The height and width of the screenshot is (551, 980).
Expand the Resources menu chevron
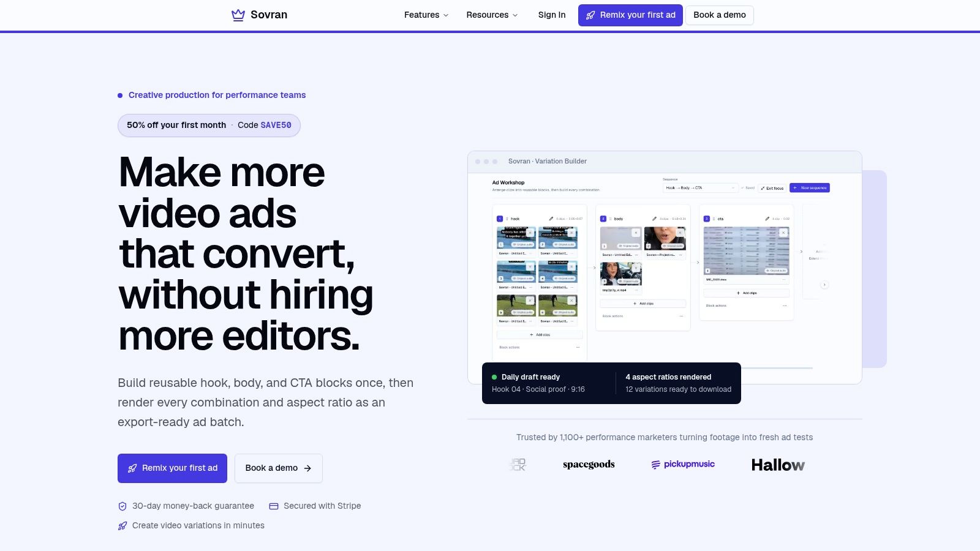[515, 15]
